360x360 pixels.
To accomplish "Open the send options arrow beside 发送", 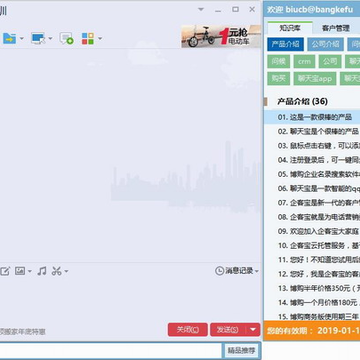I will tap(253, 330).
